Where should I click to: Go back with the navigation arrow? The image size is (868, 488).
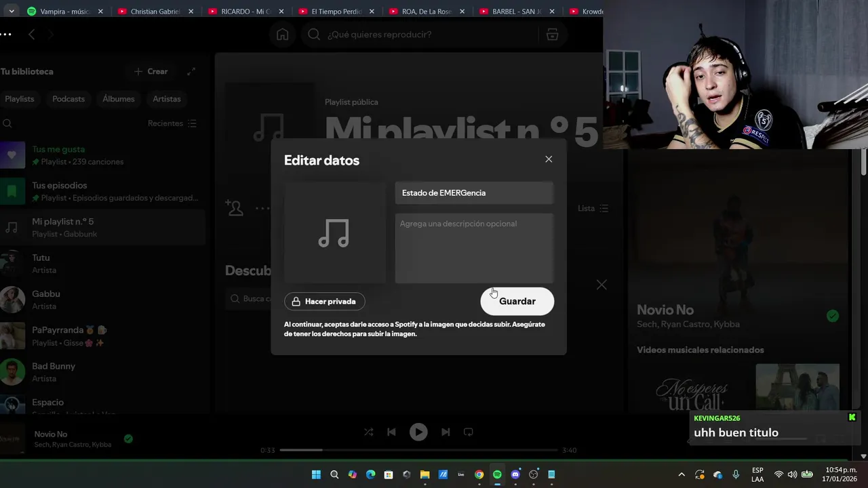click(32, 35)
